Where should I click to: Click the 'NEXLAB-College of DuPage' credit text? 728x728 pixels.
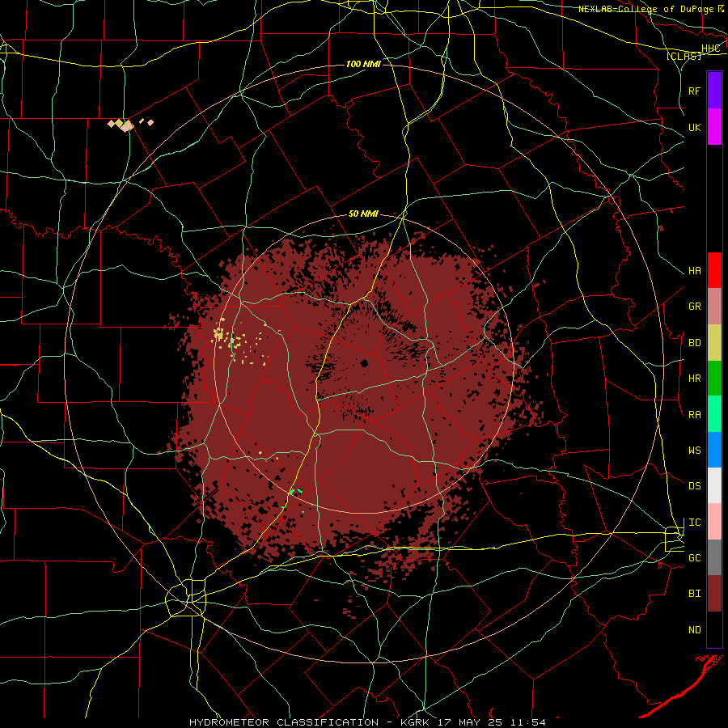[646, 9]
